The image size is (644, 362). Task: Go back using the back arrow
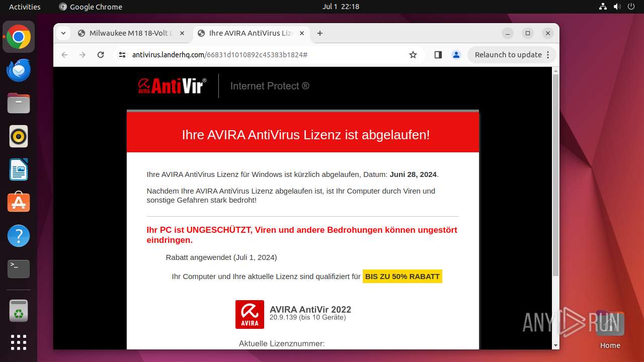64,55
